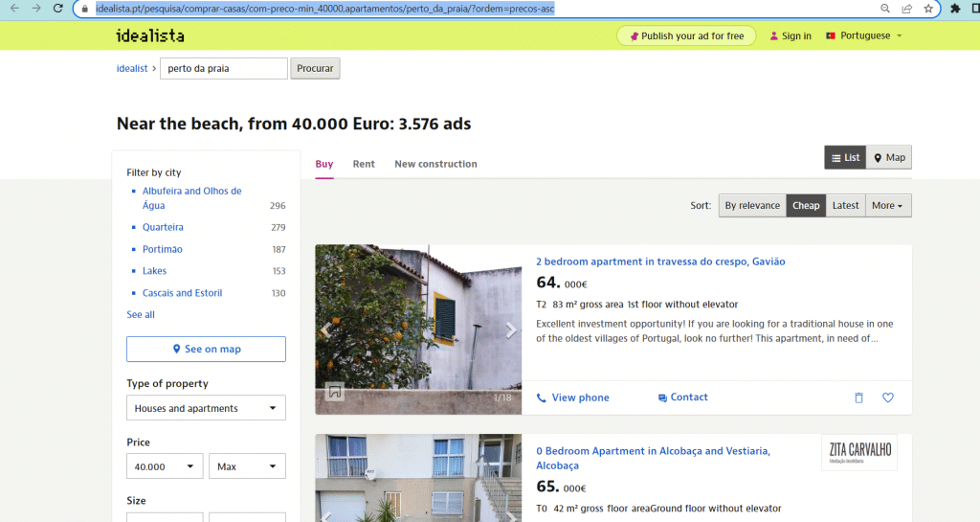Sort results by Latest
Image resolution: width=980 pixels, height=522 pixels.
coord(845,205)
